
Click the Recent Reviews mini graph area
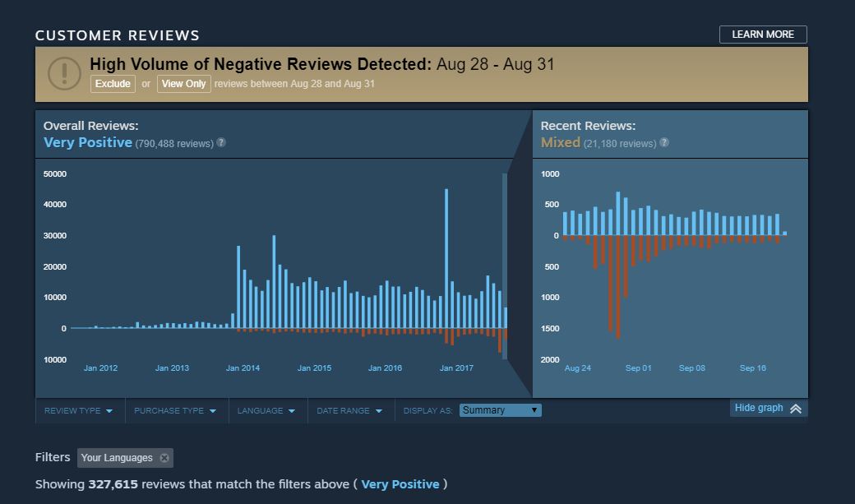point(670,271)
